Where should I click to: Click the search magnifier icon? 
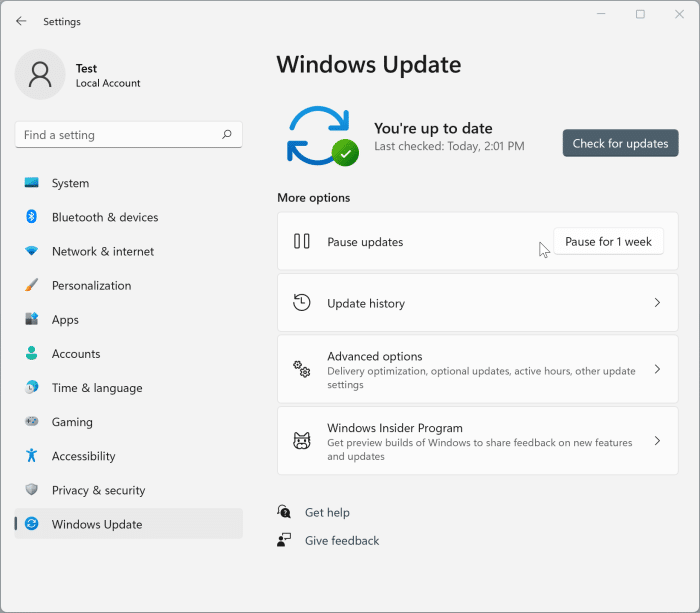pyautogui.click(x=227, y=134)
